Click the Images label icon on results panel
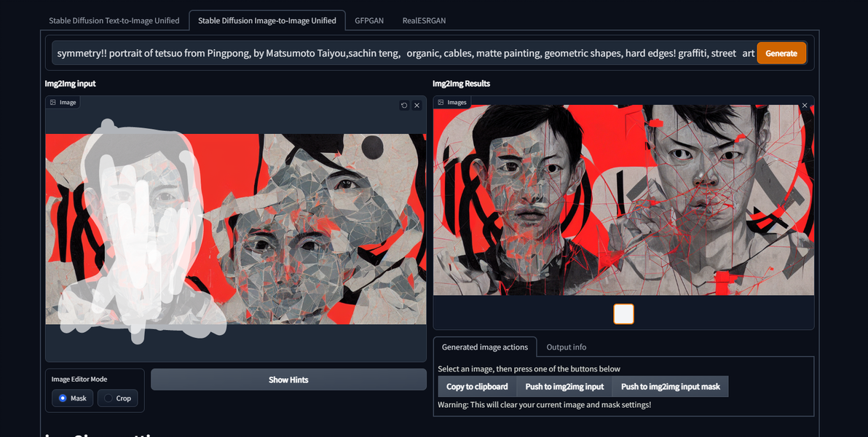Image resolution: width=868 pixels, height=437 pixels. (x=441, y=103)
